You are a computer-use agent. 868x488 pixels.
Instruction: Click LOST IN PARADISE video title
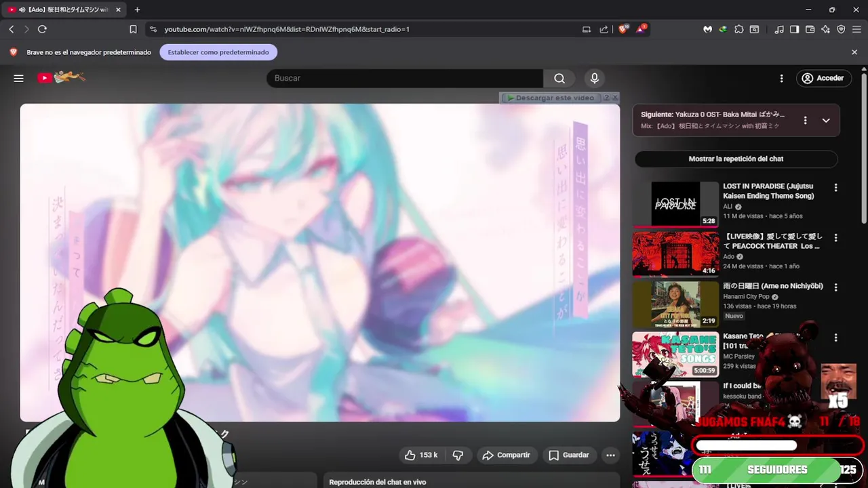[768, 190]
